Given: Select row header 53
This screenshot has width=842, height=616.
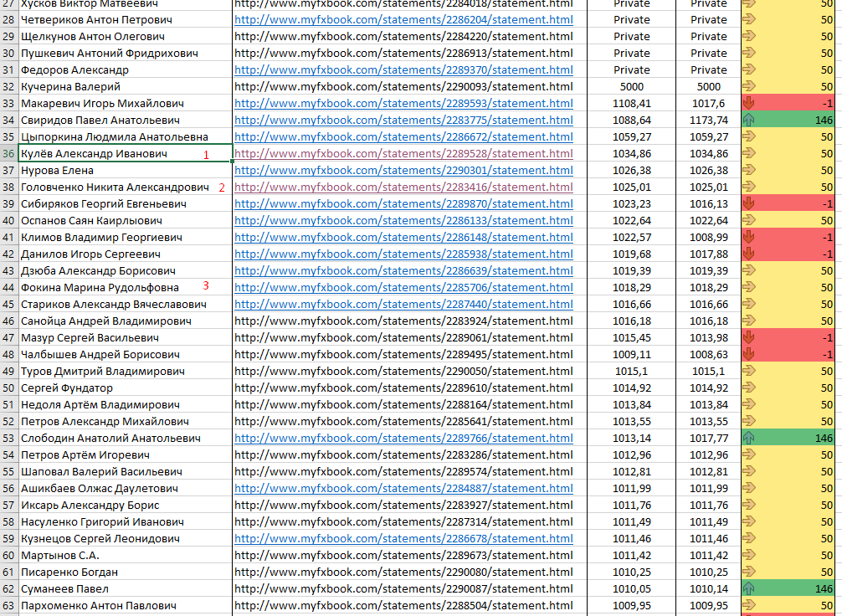Looking at the screenshot, I should point(8,439).
